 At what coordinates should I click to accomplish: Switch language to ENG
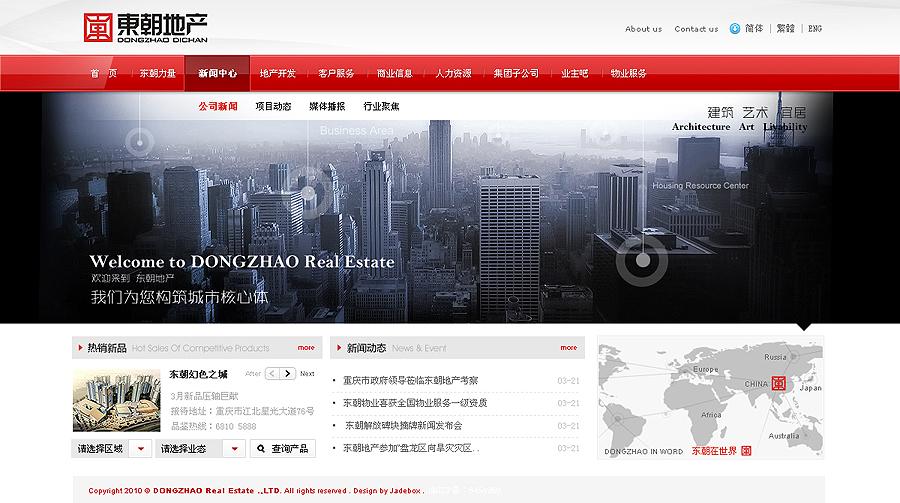815,29
